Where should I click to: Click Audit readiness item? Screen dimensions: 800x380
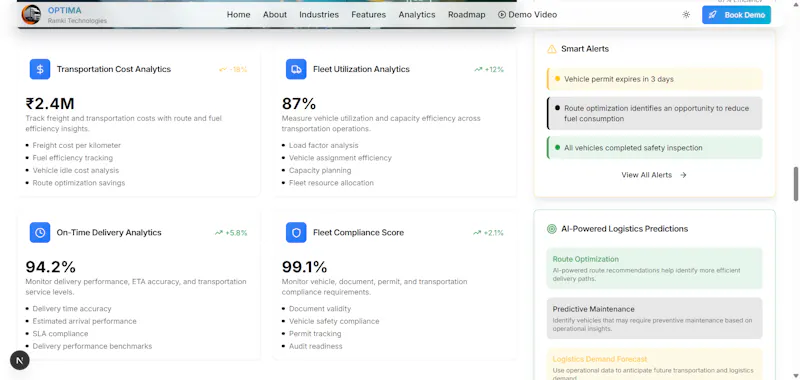[x=315, y=346]
